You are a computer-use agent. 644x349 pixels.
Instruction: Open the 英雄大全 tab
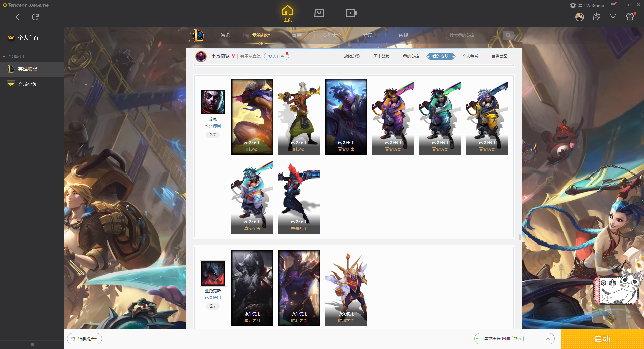pyautogui.click(x=332, y=35)
